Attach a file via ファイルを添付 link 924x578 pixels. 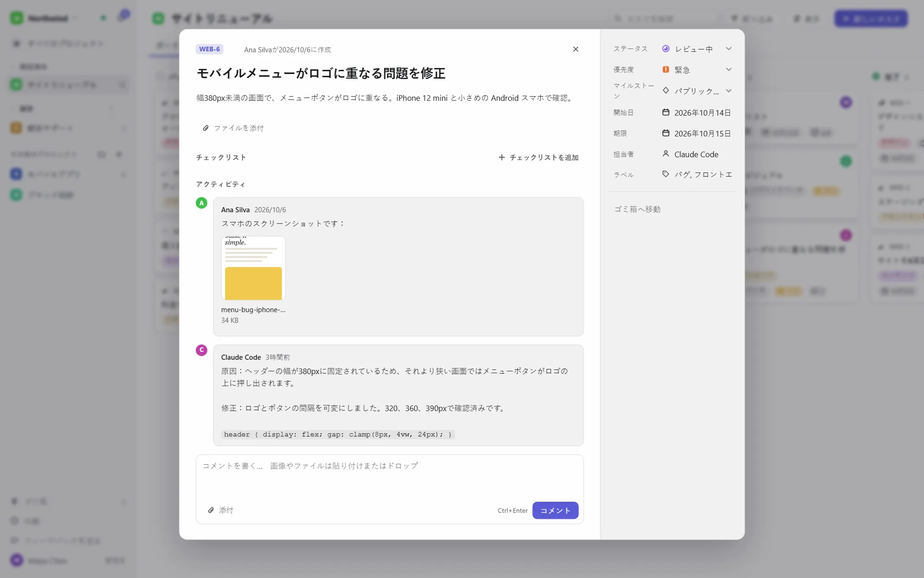(x=233, y=128)
